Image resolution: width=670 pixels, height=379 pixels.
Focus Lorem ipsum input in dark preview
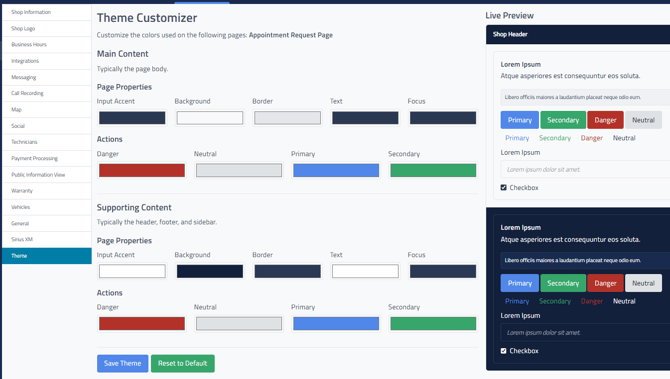[585, 332]
